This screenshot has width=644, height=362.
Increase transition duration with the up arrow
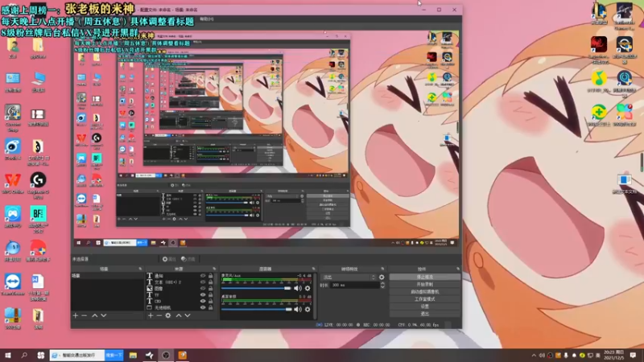(383, 283)
